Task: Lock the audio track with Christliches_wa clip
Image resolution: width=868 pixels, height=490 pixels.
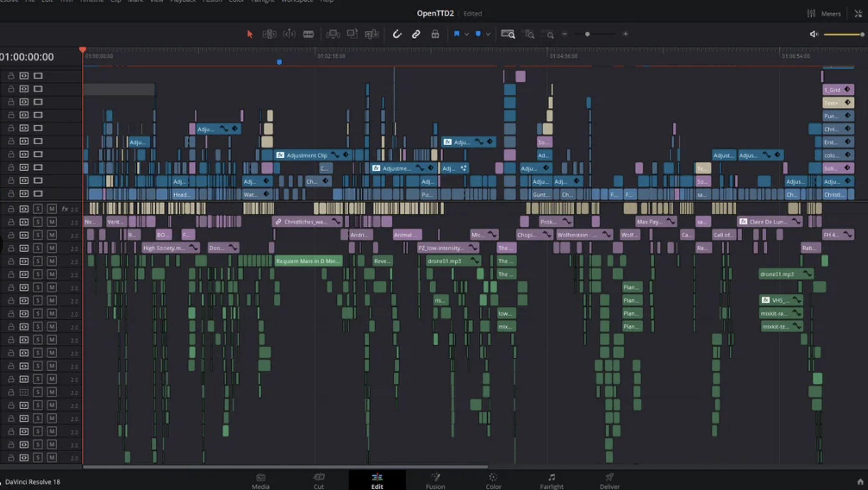Action: click(11, 222)
